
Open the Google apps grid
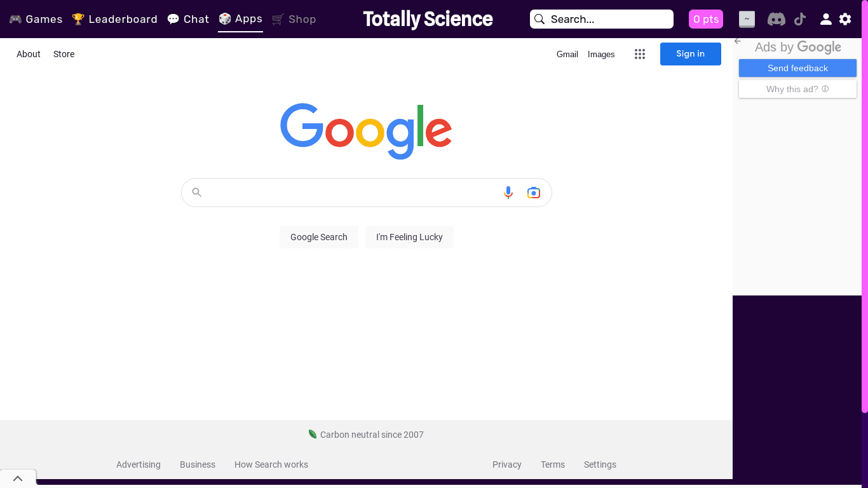click(x=640, y=54)
